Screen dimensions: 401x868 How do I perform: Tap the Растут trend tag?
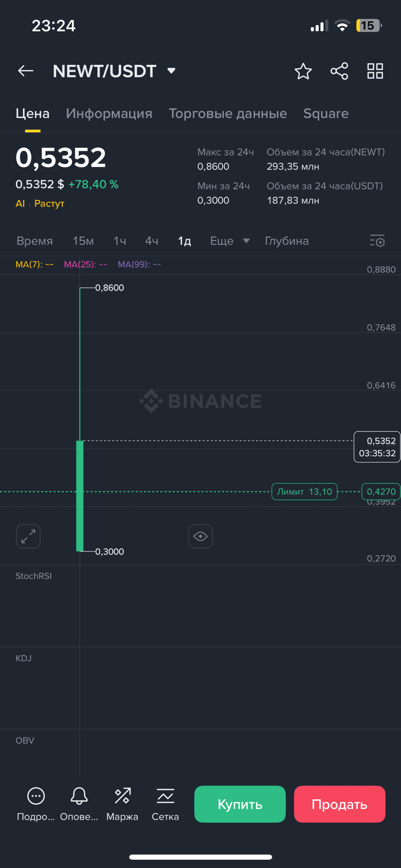[x=49, y=203]
